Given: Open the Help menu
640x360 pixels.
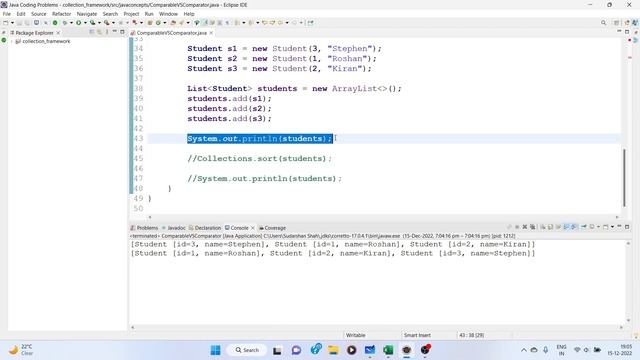Looking at the screenshot, I should pyautogui.click(x=189, y=14).
